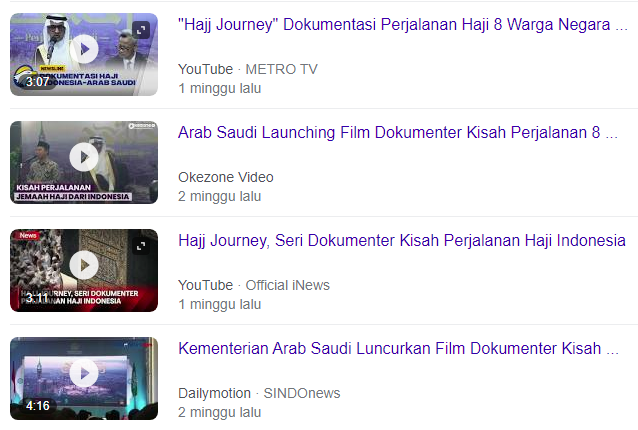
Task: Click the Okezone Video source text
Action: (x=226, y=177)
